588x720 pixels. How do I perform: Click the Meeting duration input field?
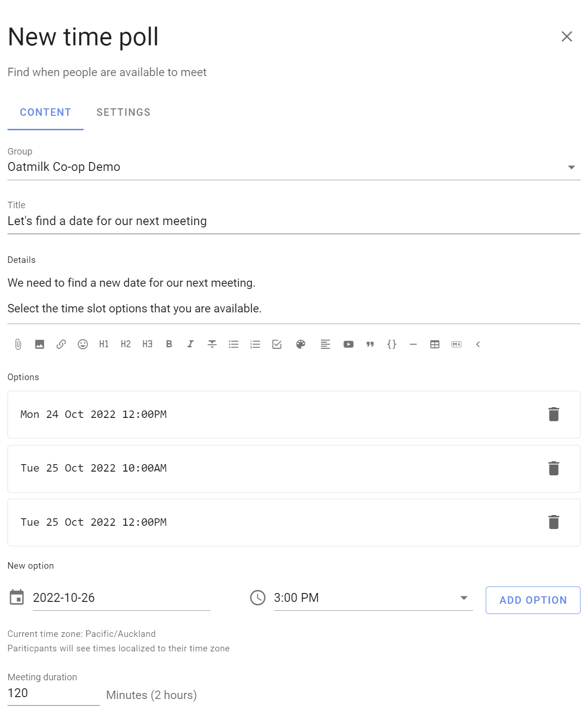point(54,693)
